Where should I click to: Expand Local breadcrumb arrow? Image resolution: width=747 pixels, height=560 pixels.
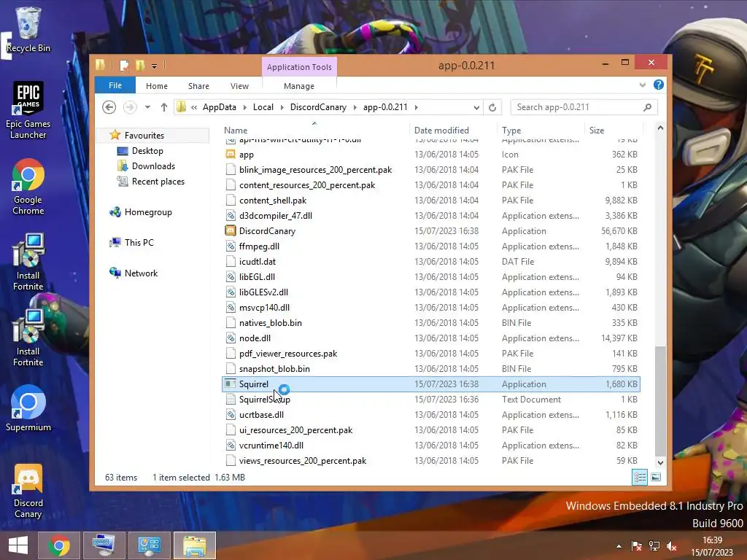point(282,108)
